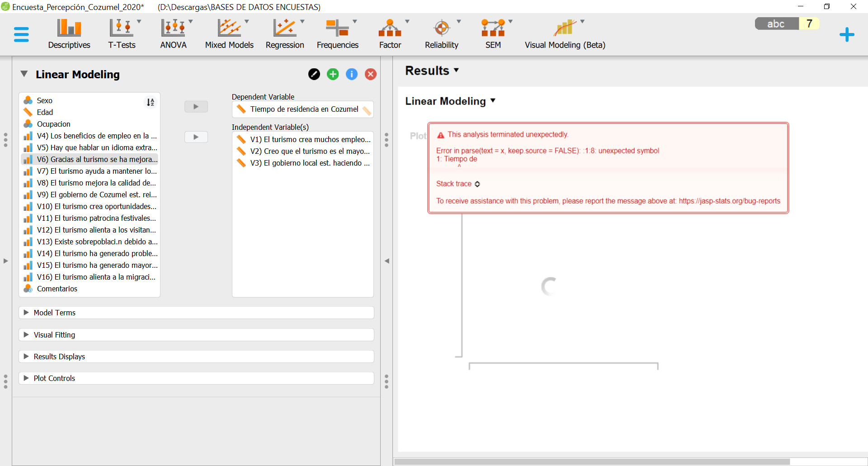Click the sort variables icon next to Sexo

(151, 102)
